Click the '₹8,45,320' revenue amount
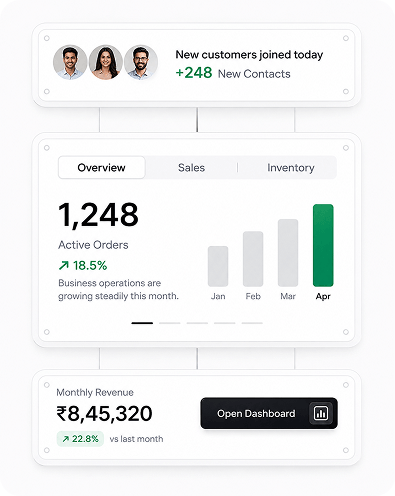The height and width of the screenshot is (496, 395). pyautogui.click(x=104, y=413)
